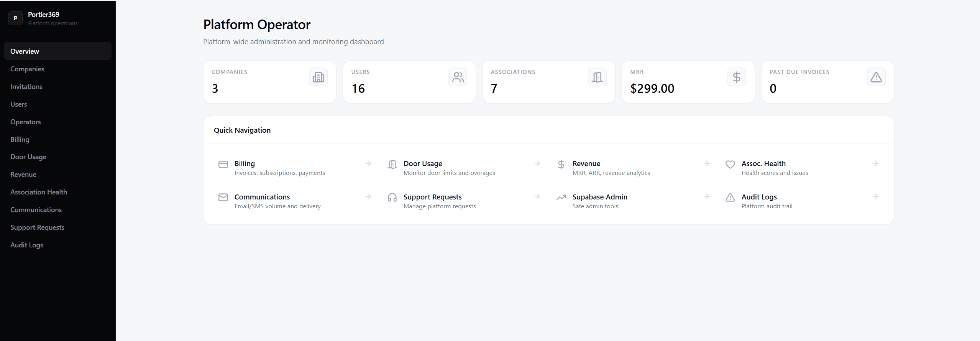Click the MRR card dollar icon
Viewport: 980px width, 341px height.
coord(737,77)
